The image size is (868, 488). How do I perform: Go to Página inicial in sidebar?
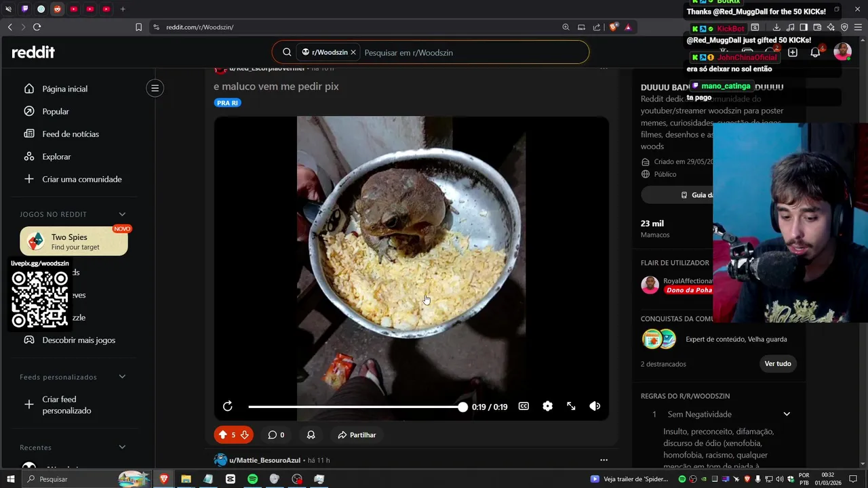tap(64, 89)
